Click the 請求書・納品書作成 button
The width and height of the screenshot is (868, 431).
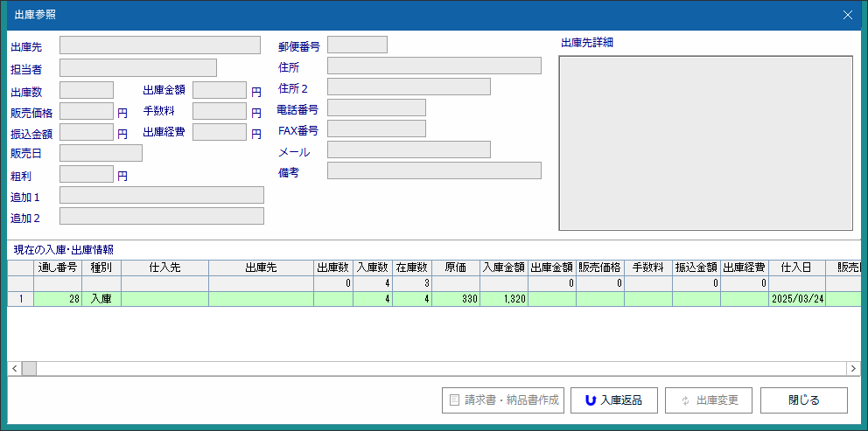[x=503, y=400]
